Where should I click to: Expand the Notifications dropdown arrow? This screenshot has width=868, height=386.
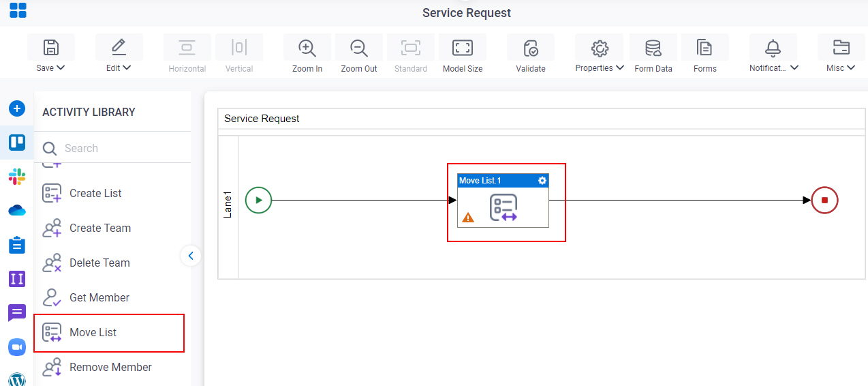pos(794,68)
